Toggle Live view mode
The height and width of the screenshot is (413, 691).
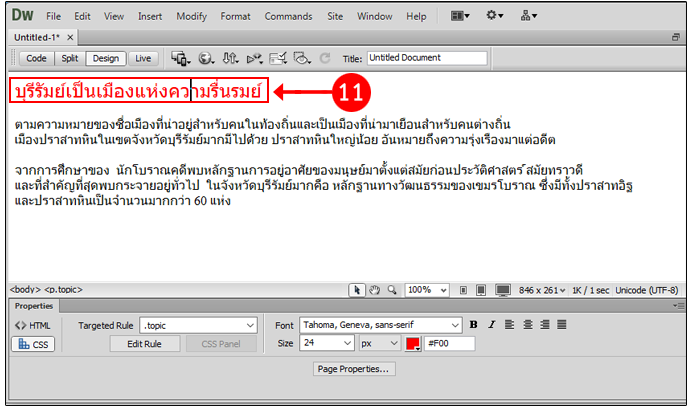pyautogui.click(x=144, y=58)
